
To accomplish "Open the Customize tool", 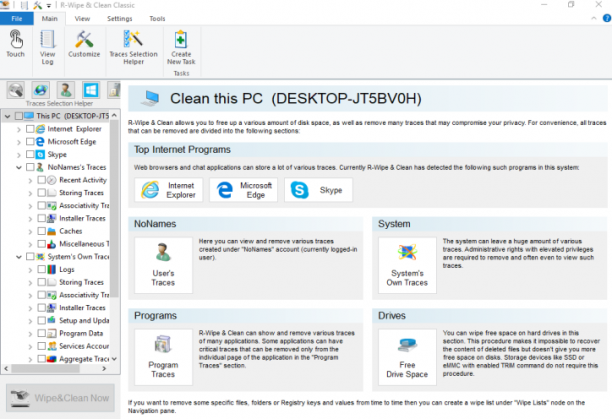I will (84, 44).
